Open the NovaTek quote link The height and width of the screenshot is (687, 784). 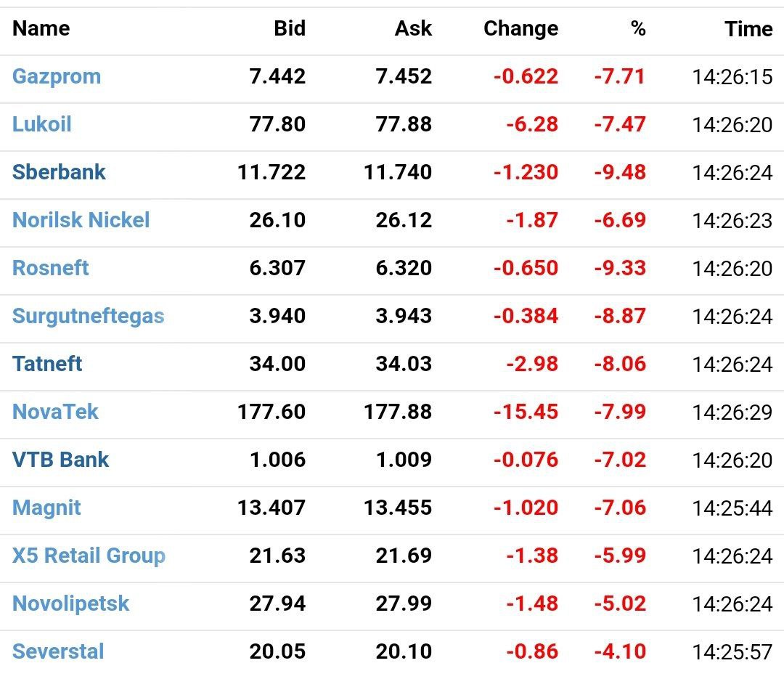tap(55, 412)
